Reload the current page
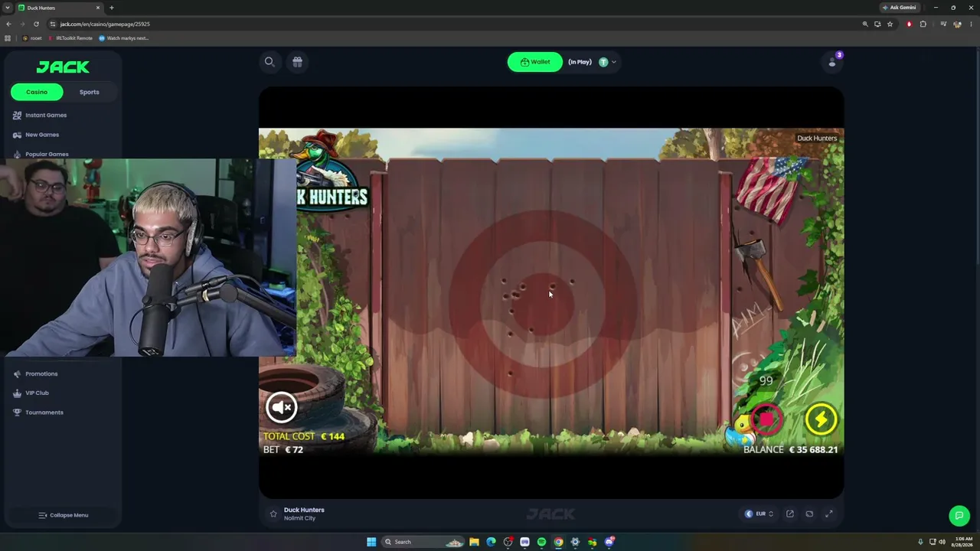The image size is (980, 551). click(x=36, y=24)
